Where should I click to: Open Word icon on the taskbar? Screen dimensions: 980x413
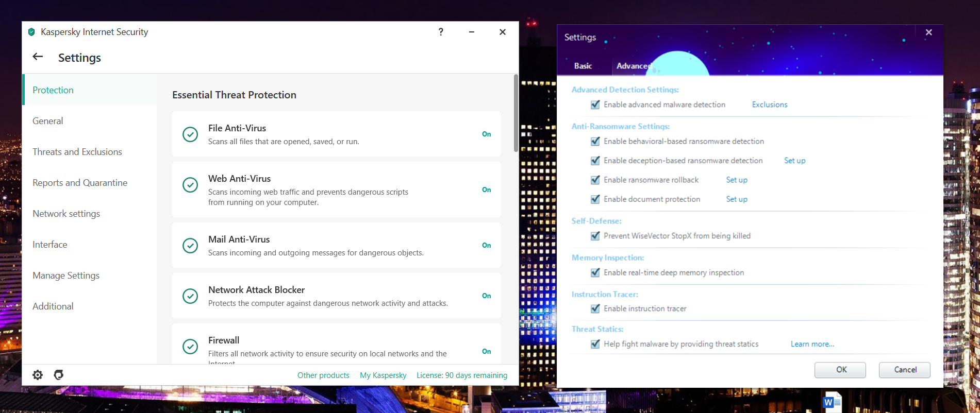(x=832, y=402)
